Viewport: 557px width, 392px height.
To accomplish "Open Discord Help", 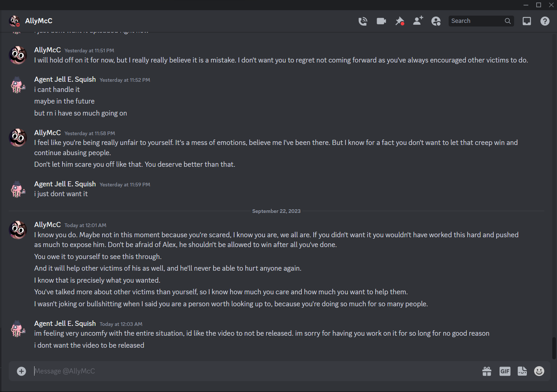I will tap(545, 21).
